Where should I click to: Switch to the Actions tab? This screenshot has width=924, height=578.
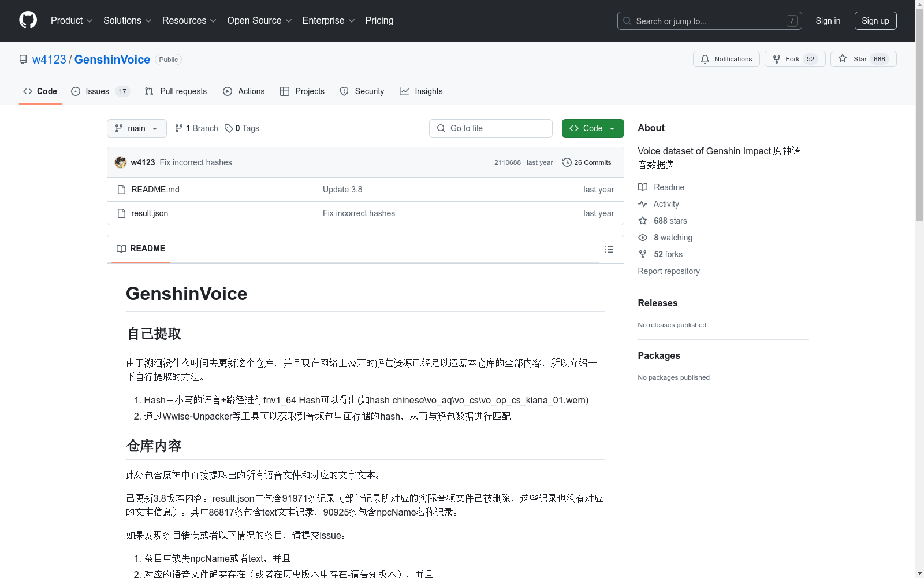point(244,91)
